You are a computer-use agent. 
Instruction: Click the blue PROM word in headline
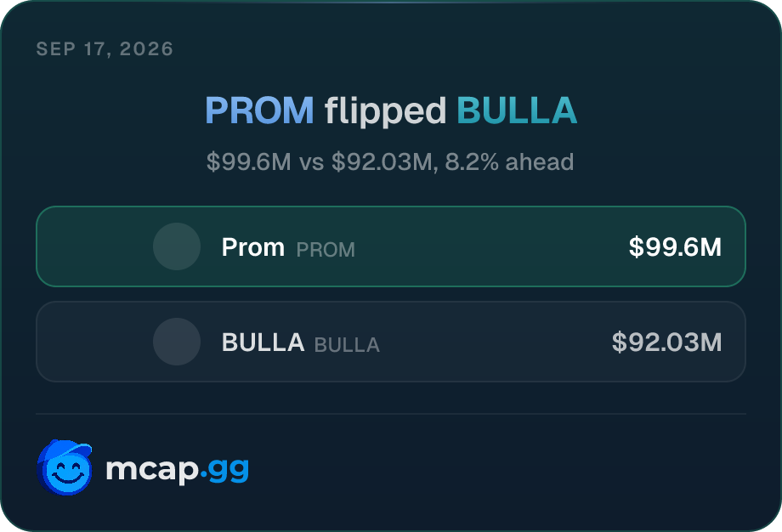click(259, 110)
